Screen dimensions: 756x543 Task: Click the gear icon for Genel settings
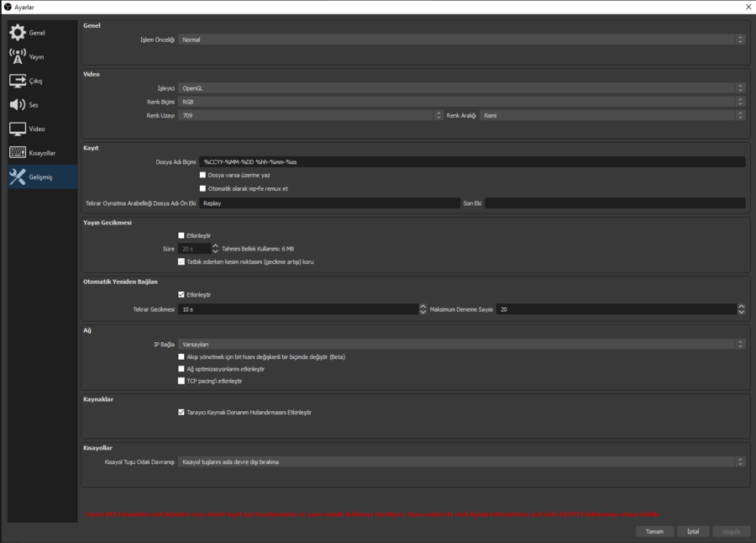point(18,32)
